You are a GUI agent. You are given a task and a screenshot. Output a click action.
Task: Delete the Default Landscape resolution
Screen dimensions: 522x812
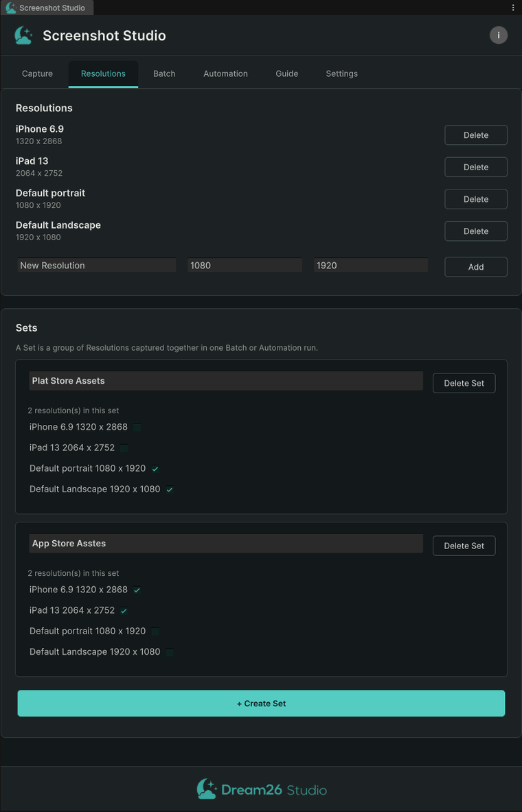[476, 231]
